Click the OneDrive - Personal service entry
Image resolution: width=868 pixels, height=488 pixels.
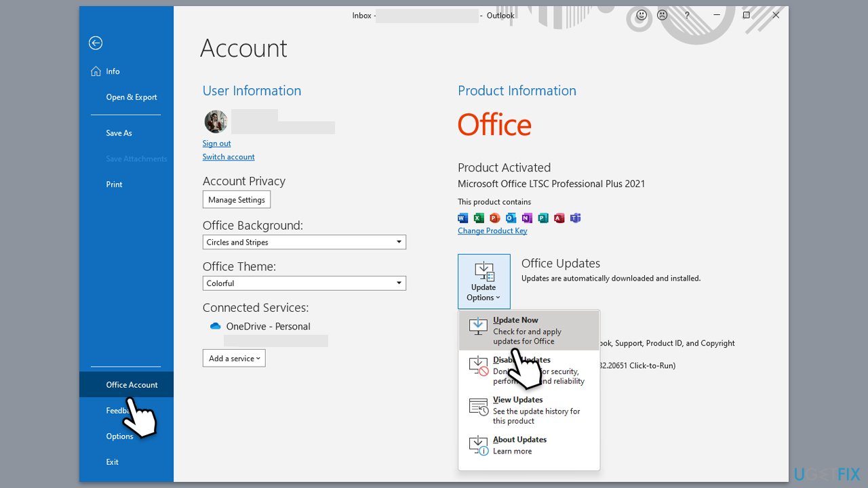269,326
